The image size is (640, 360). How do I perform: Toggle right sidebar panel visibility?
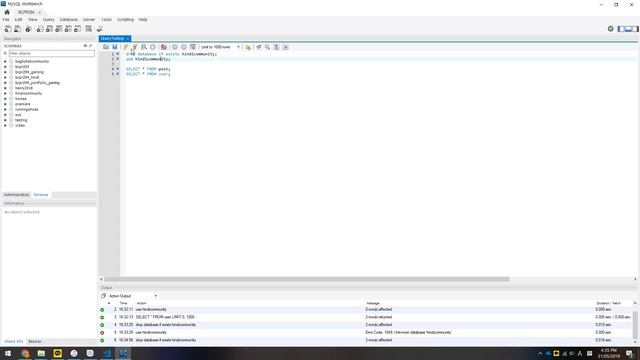(x=635, y=29)
